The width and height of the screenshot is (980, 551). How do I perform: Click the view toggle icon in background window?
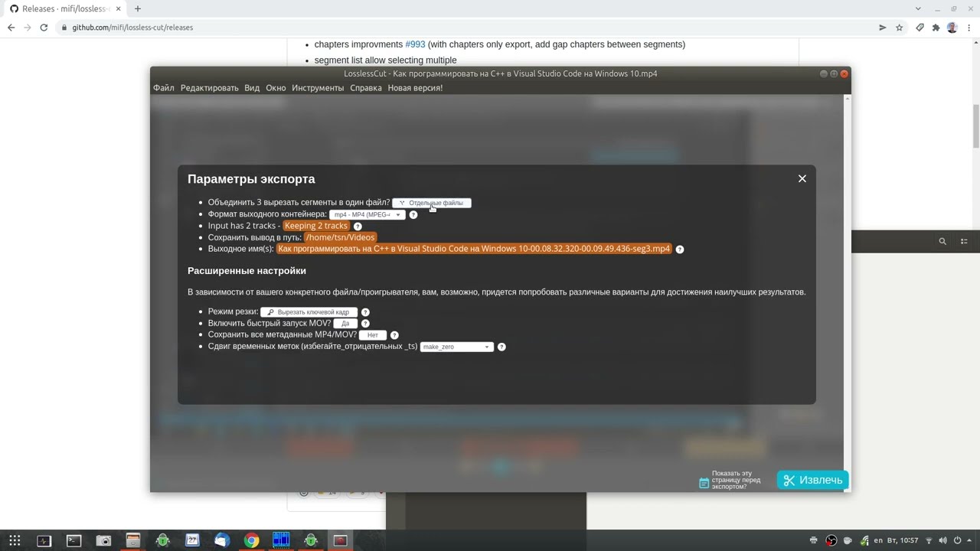pos(965,241)
